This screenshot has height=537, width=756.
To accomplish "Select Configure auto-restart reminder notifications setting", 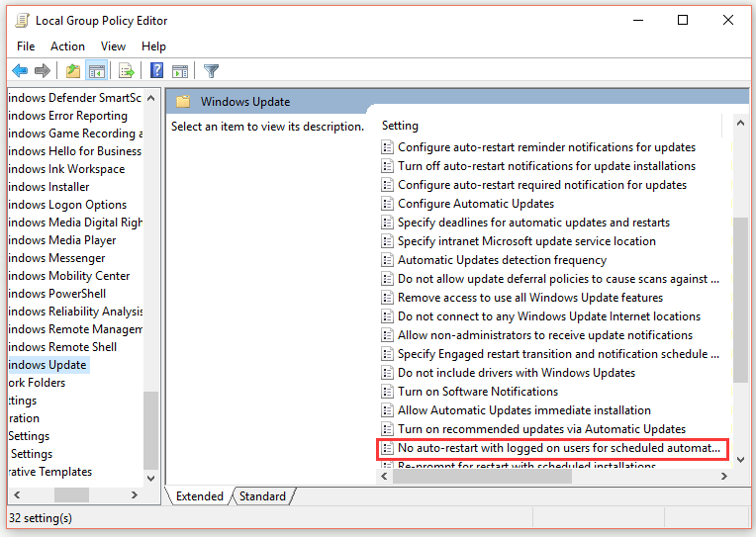I will tap(546, 147).
